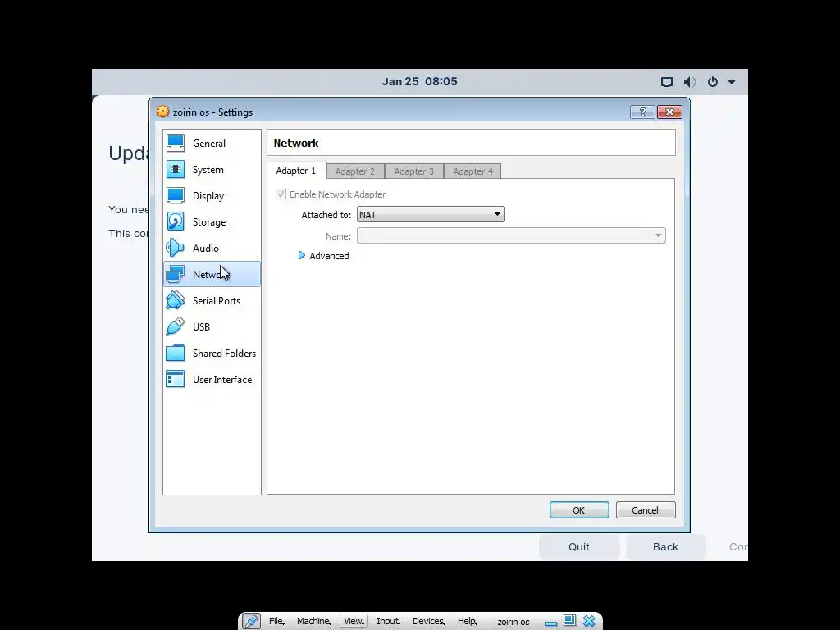Viewport: 840px width, 630px height.
Task: Click the zoirin os label in mini toolbar
Action: (x=514, y=622)
